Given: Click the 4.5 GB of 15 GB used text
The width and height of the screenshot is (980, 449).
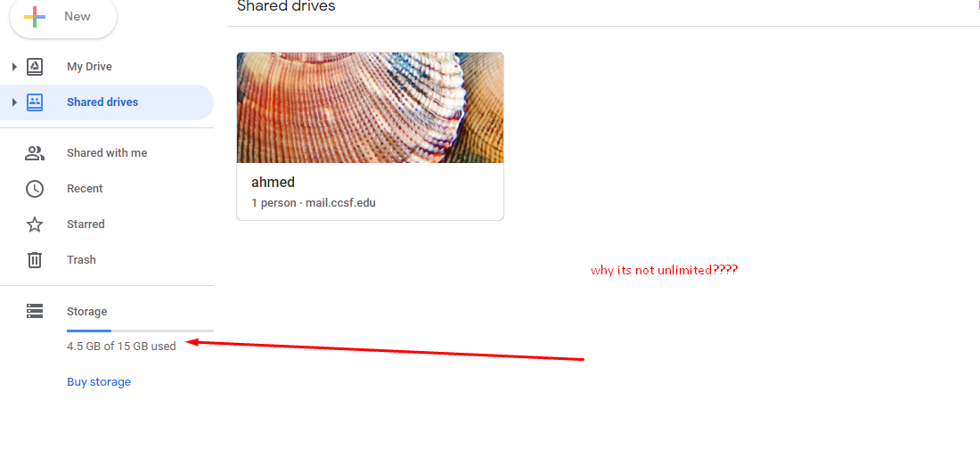Looking at the screenshot, I should click(x=121, y=346).
